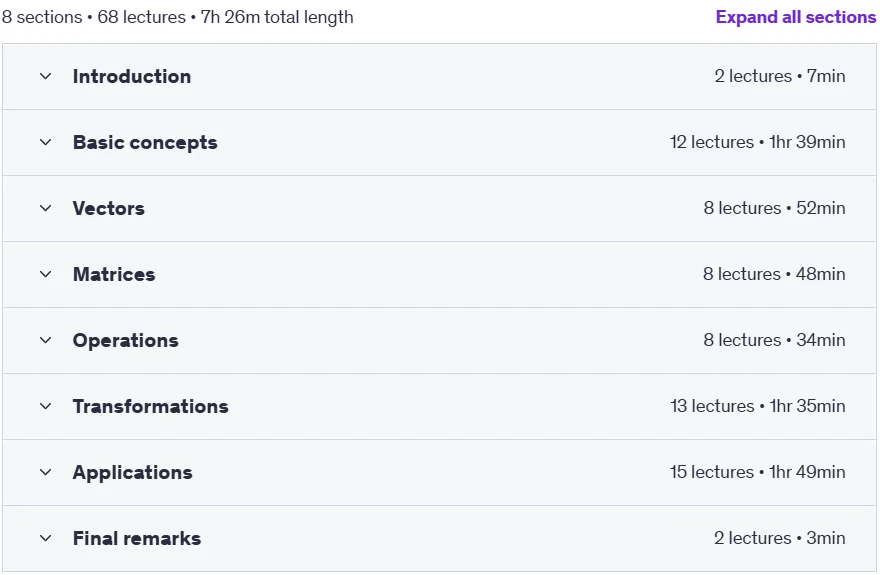Expand the Operations section chevron
880x575 pixels.
pyautogui.click(x=45, y=341)
